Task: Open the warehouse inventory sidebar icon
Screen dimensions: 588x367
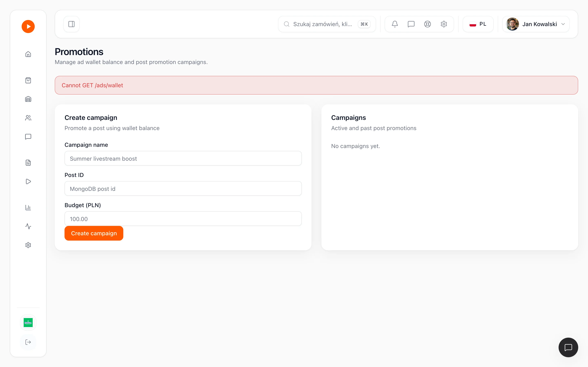Action: (x=28, y=99)
